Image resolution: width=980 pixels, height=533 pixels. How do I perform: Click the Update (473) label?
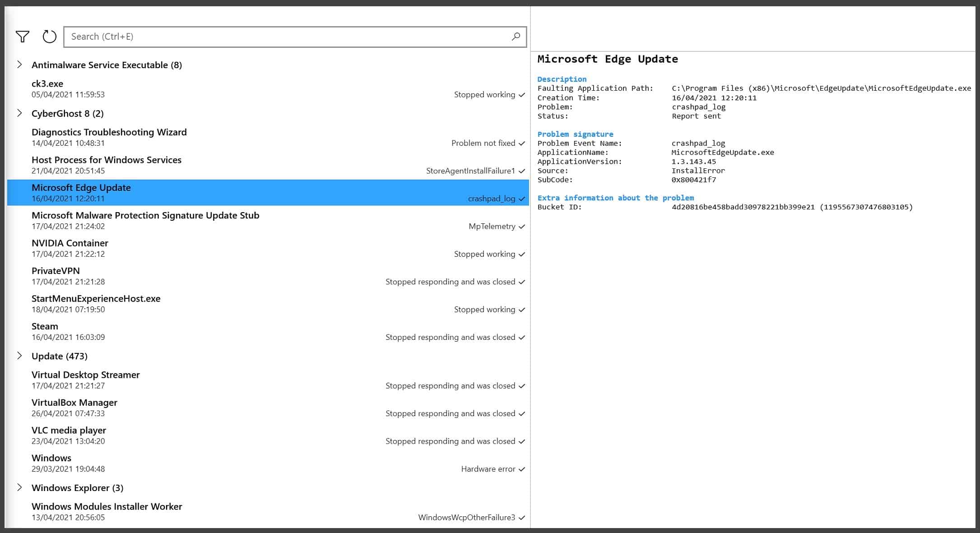click(60, 356)
